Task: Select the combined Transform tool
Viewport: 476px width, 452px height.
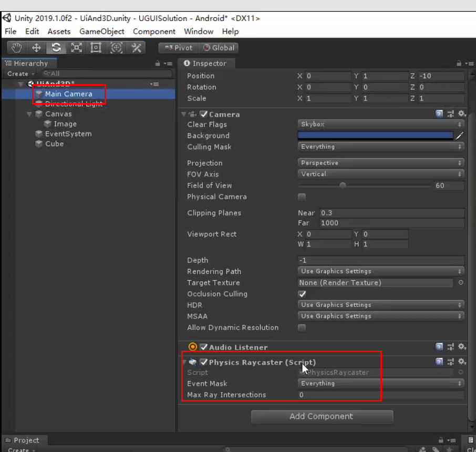Action: (x=116, y=48)
